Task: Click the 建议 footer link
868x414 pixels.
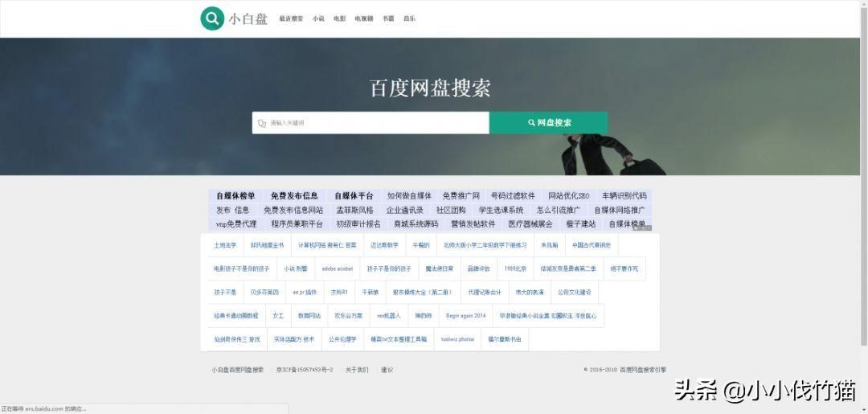Action: click(387, 370)
